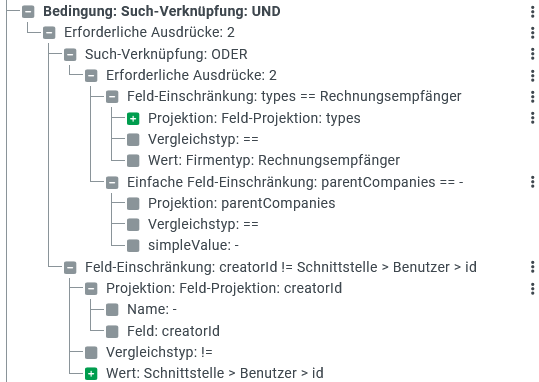
Task: Collapse the Projektion: Feld-Projektion: creatorId node
Action: (x=91, y=289)
